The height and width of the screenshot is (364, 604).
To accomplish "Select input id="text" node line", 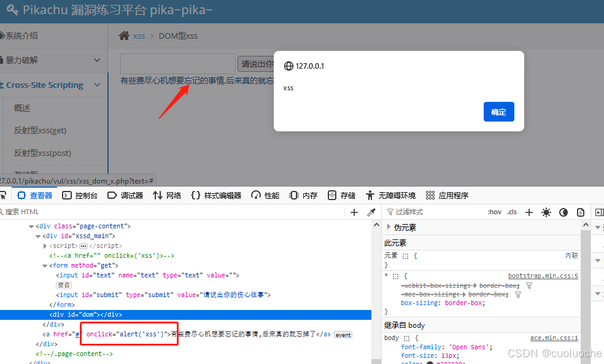I will 147,275.
